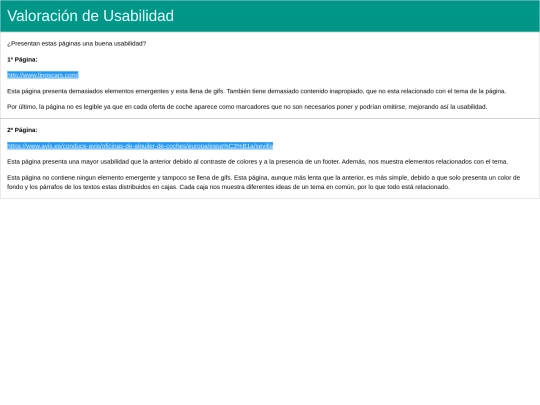Click paragraph starting 'Por último, la página no es legible'
The width and height of the screenshot is (540, 405).
coord(247,107)
